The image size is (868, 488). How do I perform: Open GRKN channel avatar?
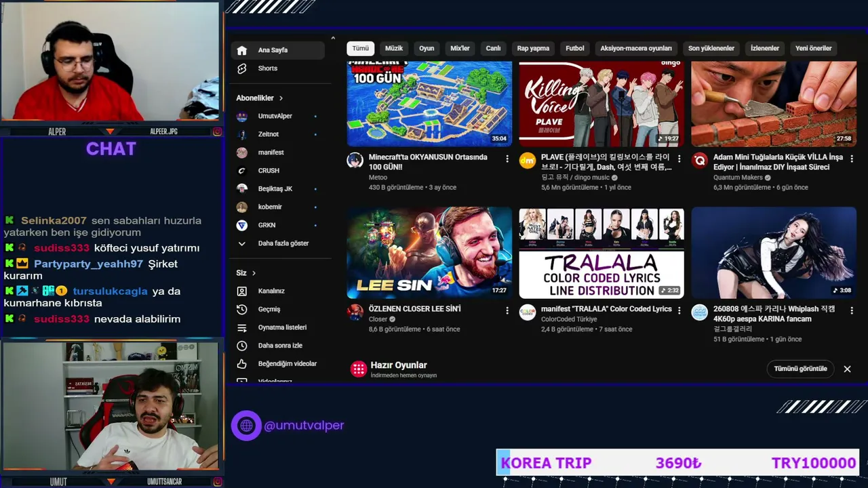(x=241, y=225)
